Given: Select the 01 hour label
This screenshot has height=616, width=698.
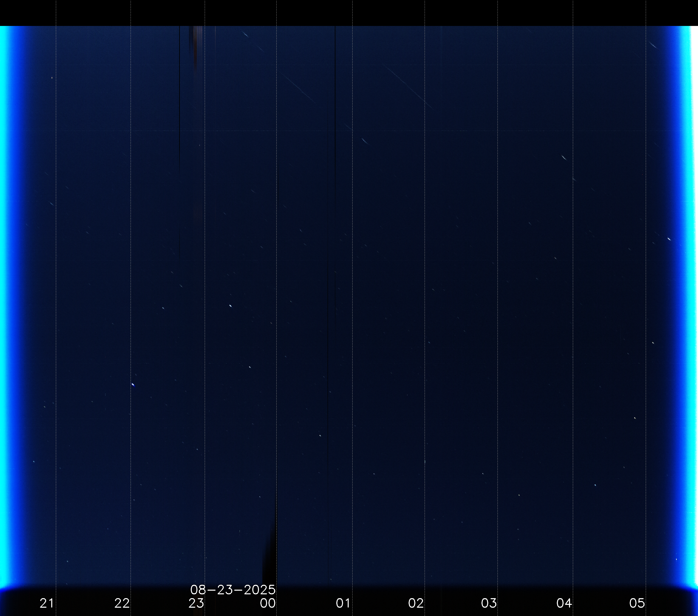Looking at the screenshot, I should [x=343, y=603].
